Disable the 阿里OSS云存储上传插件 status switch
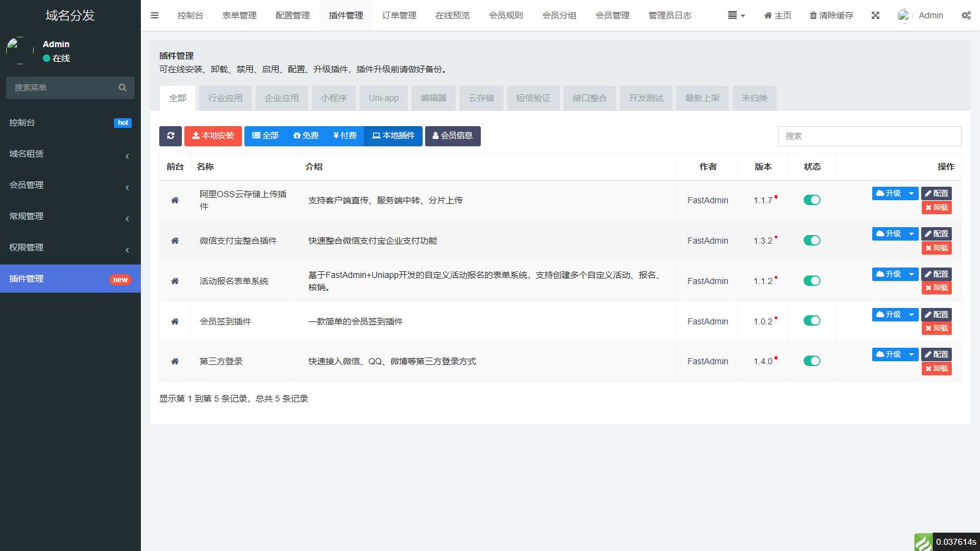 click(812, 200)
